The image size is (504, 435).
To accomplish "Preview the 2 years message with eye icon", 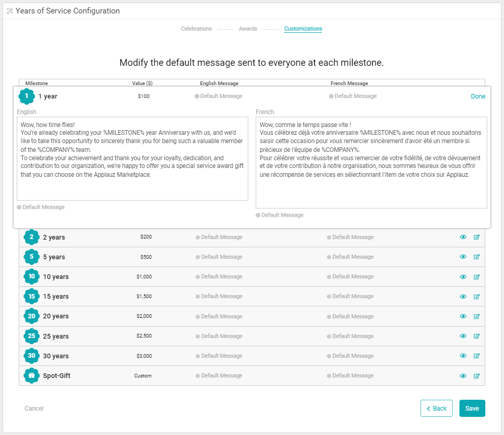I will pyautogui.click(x=463, y=237).
